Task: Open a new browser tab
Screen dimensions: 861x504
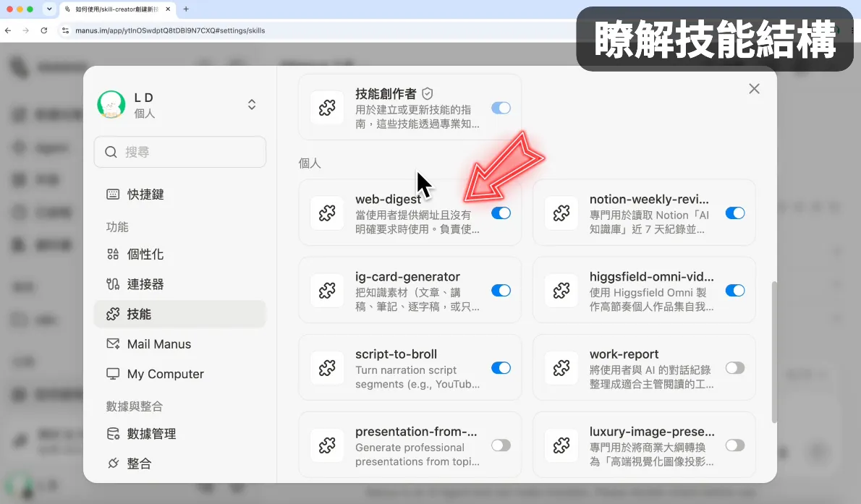Action: [186, 9]
